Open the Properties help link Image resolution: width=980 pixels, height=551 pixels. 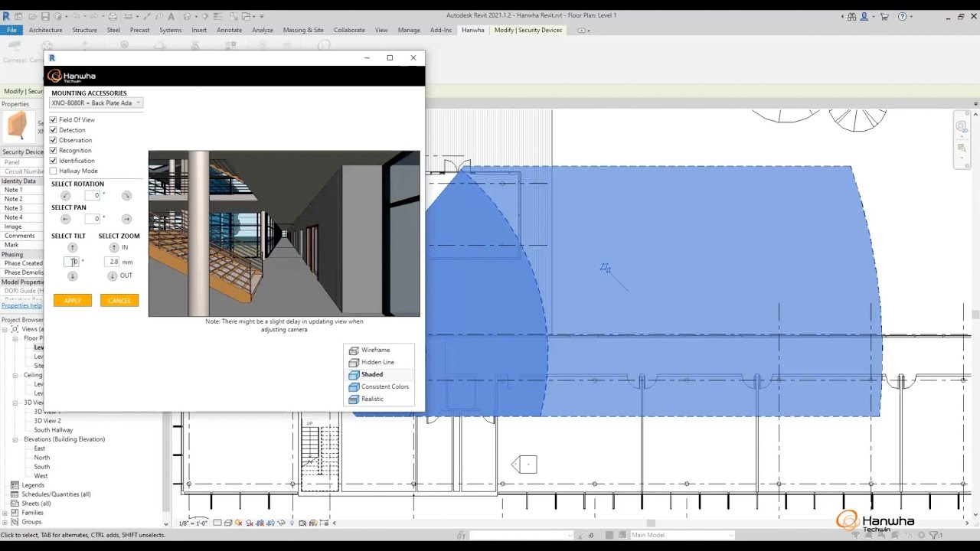coord(21,305)
